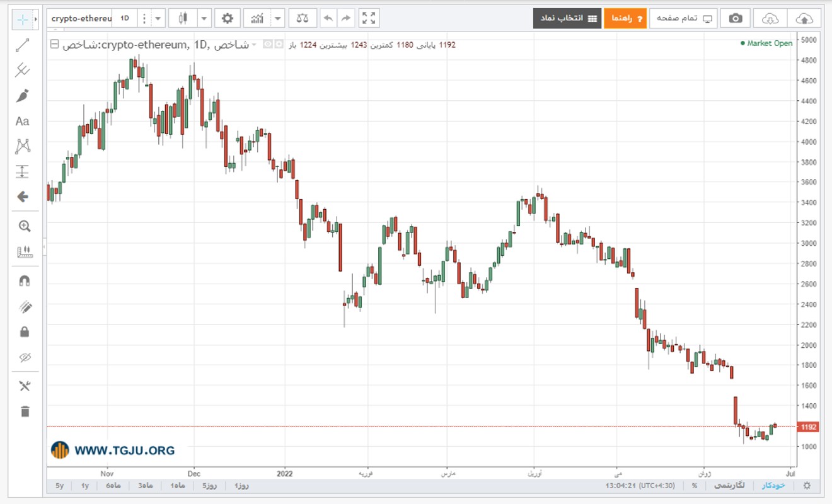The width and height of the screenshot is (832, 504).
Task: Activate the zoom-in magnifier tool
Action: 25,226
